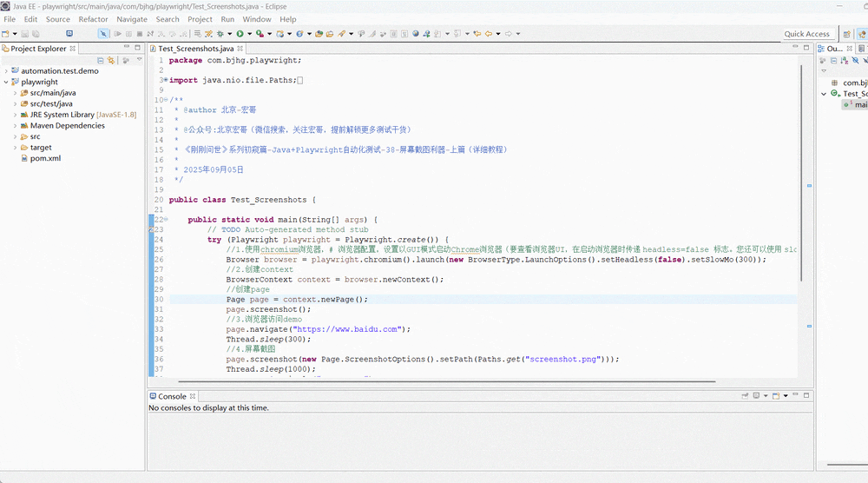Open the Search menu
The image size is (868, 483).
[x=168, y=19]
